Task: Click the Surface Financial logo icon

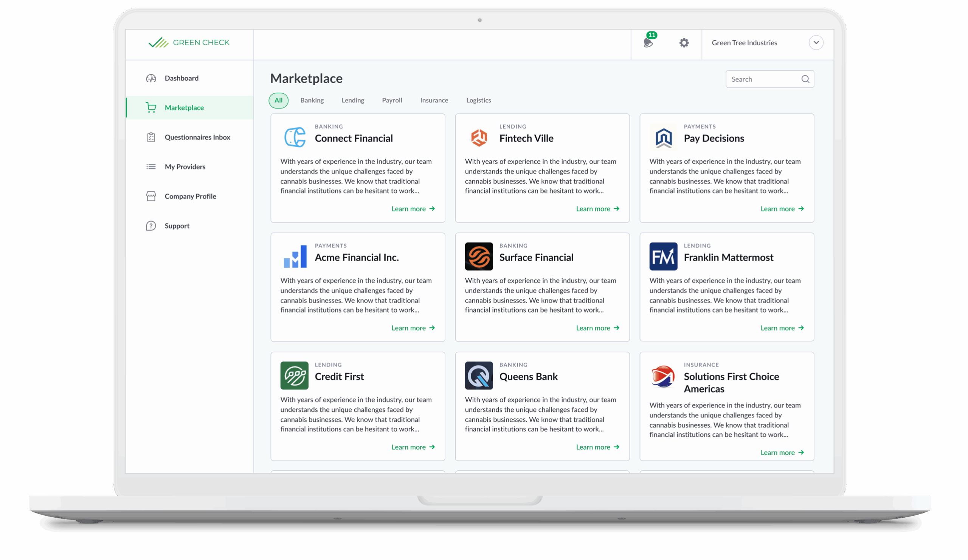Action: pyautogui.click(x=479, y=257)
